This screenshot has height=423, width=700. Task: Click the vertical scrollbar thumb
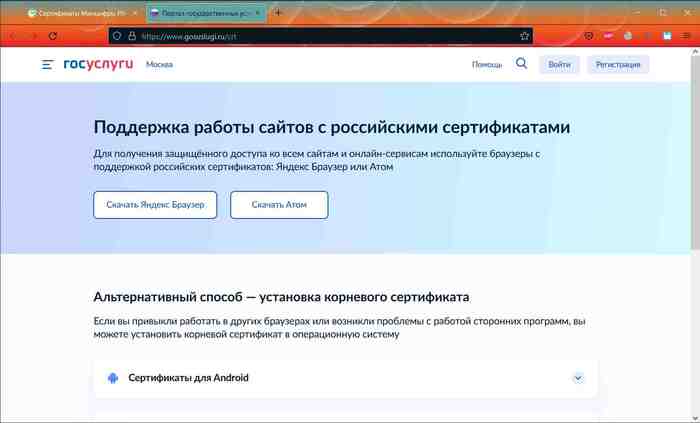[x=696, y=152]
